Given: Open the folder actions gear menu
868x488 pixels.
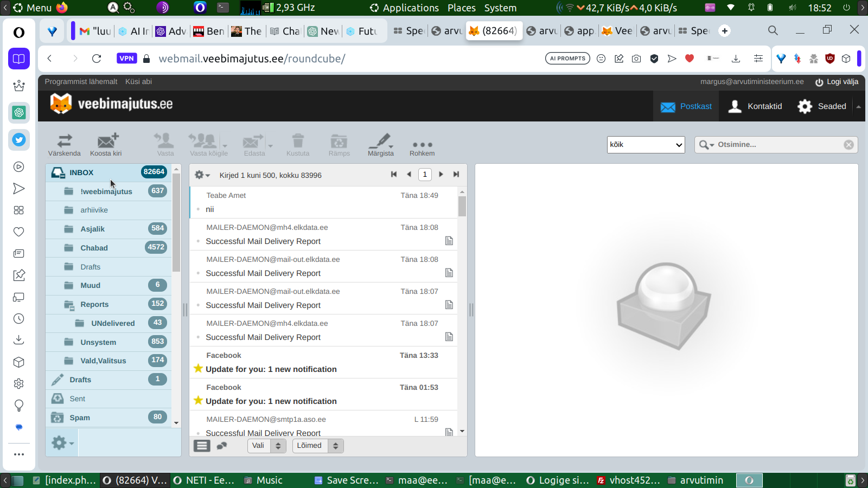Looking at the screenshot, I should [x=62, y=443].
